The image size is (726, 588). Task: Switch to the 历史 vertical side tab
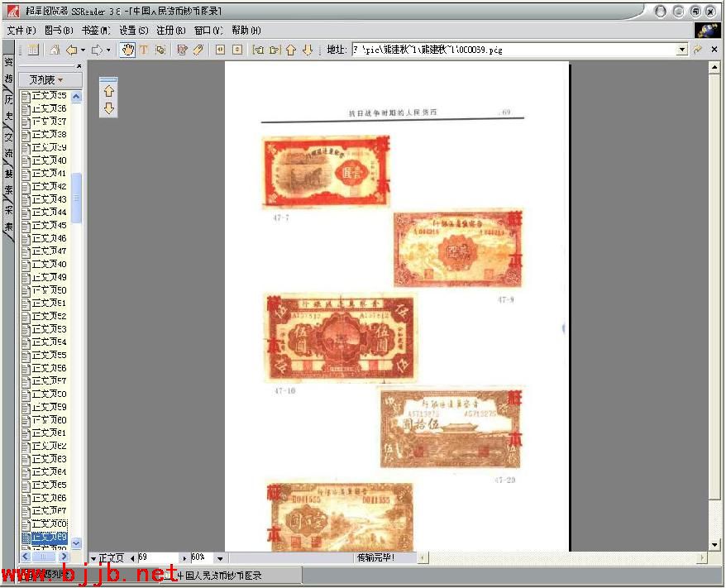(8, 108)
